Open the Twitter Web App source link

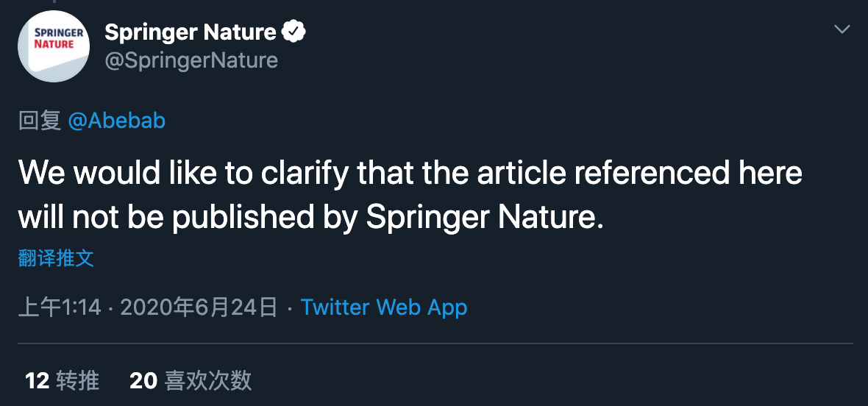[384, 307]
